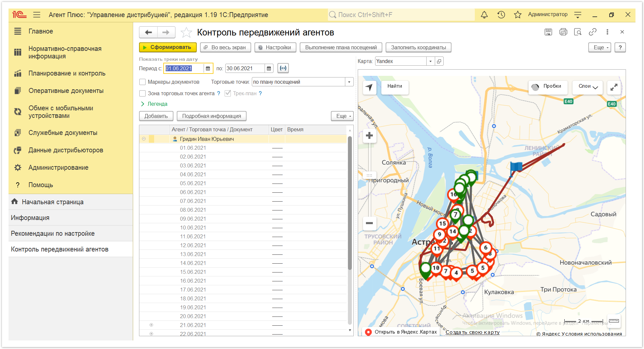Enable Зона торговых точек агента checkbox

coord(142,93)
